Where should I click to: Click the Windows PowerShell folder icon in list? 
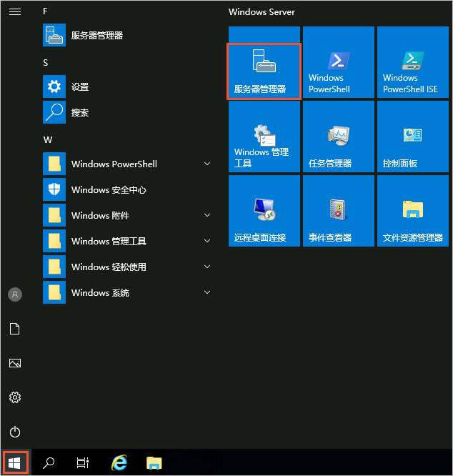pyautogui.click(x=54, y=164)
